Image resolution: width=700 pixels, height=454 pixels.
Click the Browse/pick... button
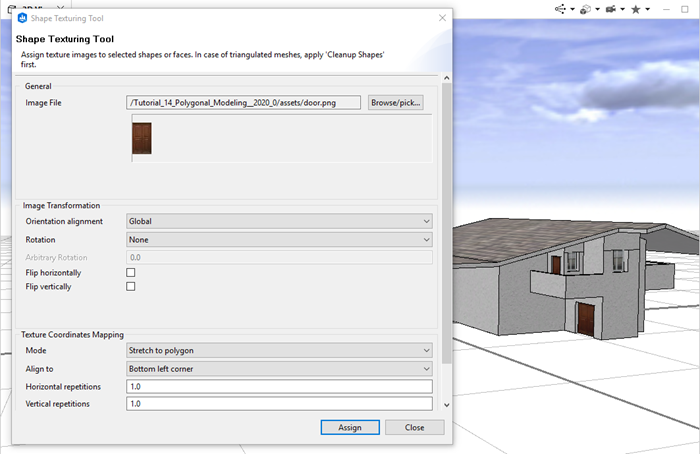coord(396,103)
